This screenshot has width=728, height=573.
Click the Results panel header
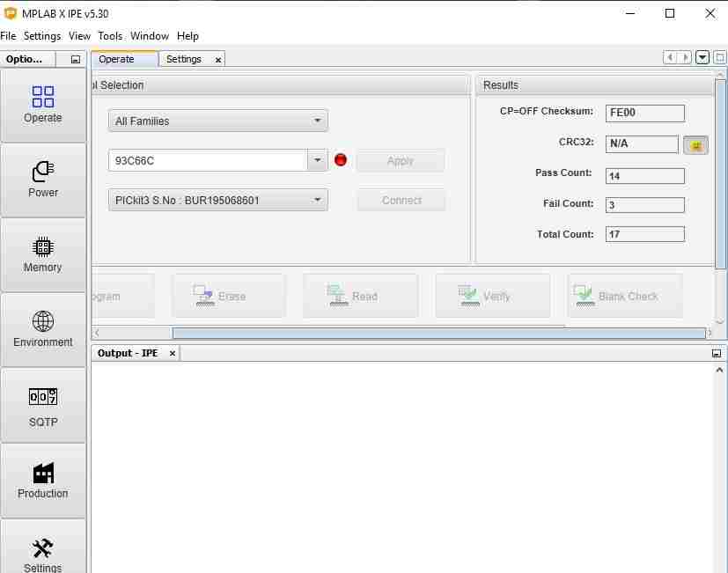click(595, 85)
